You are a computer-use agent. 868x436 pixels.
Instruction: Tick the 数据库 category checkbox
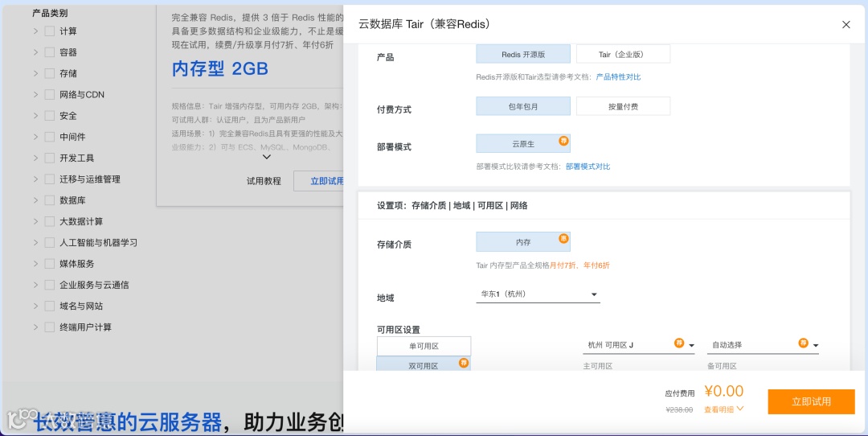pyautogui.click(x=50, y=200)
